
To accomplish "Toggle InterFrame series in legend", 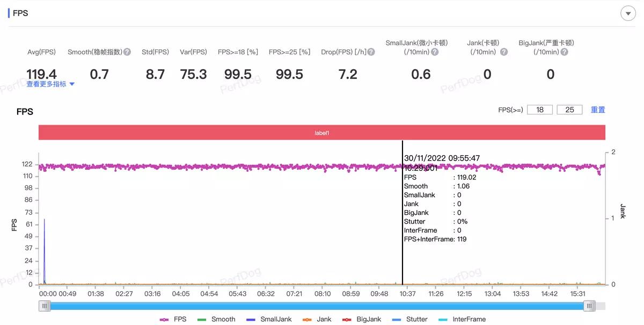I will pos(462,319).
